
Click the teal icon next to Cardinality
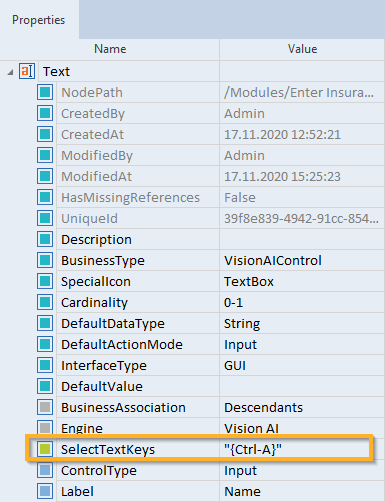45,302
